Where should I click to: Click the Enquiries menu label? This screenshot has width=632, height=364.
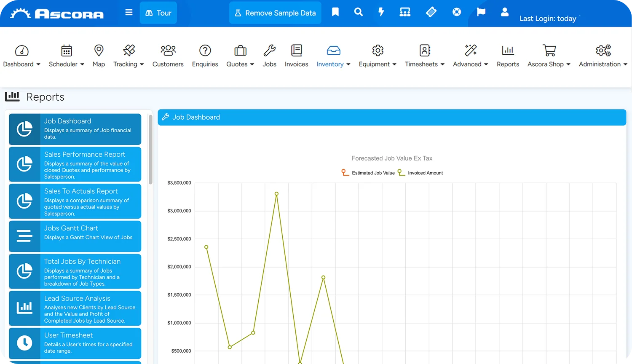tap(205, 64)
